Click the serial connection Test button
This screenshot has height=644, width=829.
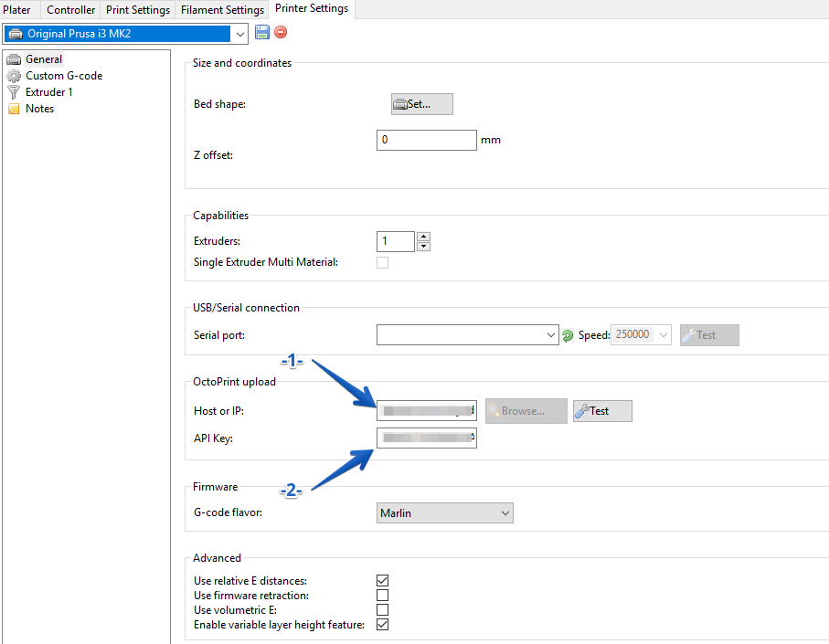(x=709, y=335)
